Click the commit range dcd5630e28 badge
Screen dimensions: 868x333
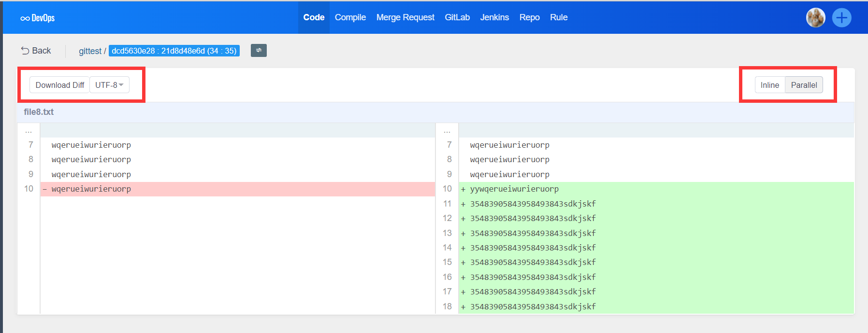pyautogui.click(x=174, y=51)
